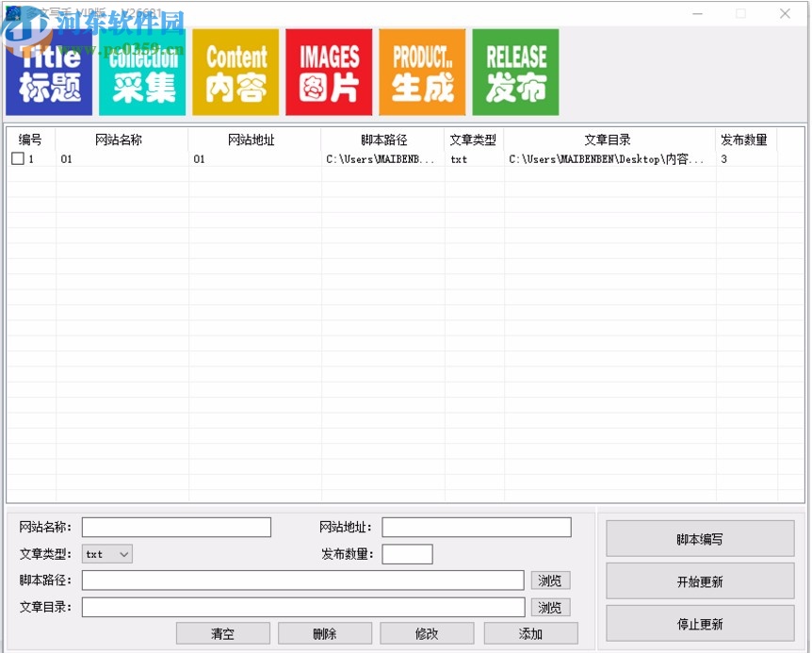Open the IMAGES 图片 module tile
This screenshot has height=653, width=812.
pyautogui.click(x=329, y=73)
